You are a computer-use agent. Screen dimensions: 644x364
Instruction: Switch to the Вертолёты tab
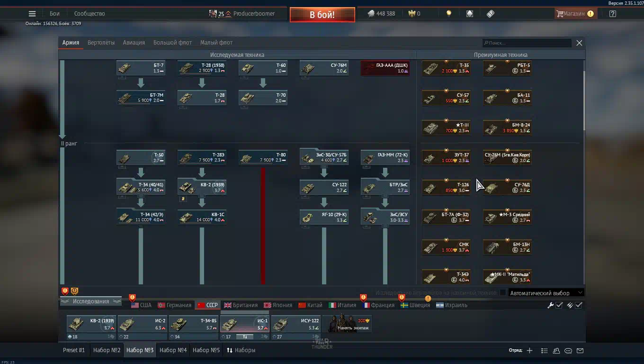(101, 43)
